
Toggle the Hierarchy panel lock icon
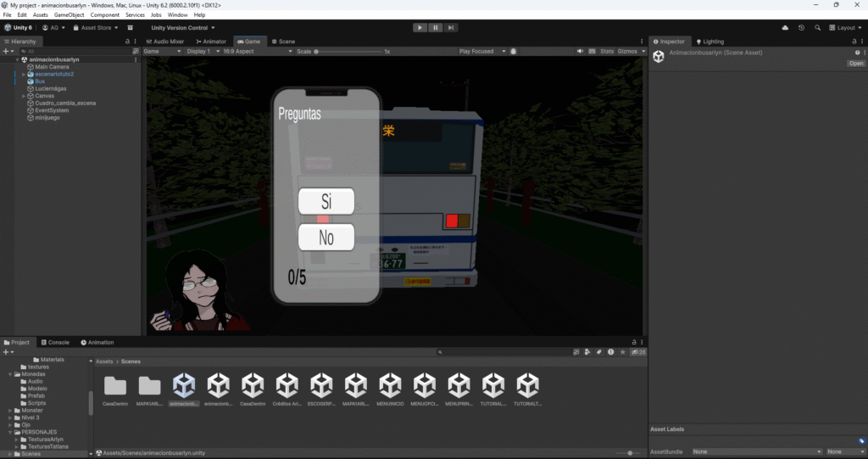127,41
